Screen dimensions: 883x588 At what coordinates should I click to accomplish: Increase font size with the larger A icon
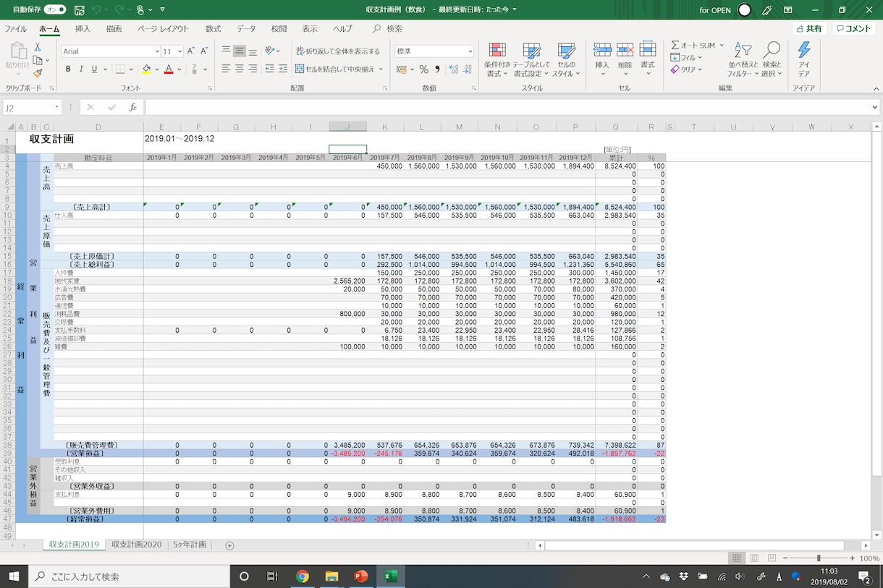tap(190, 51)
